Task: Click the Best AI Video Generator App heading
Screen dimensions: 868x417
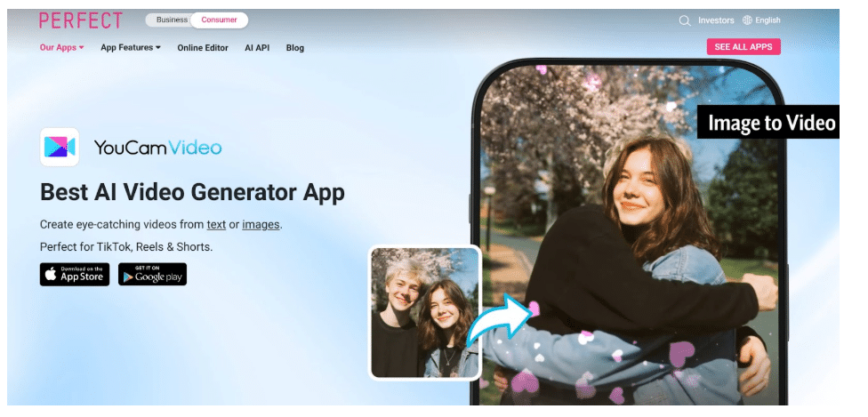Action: point(193,193)
